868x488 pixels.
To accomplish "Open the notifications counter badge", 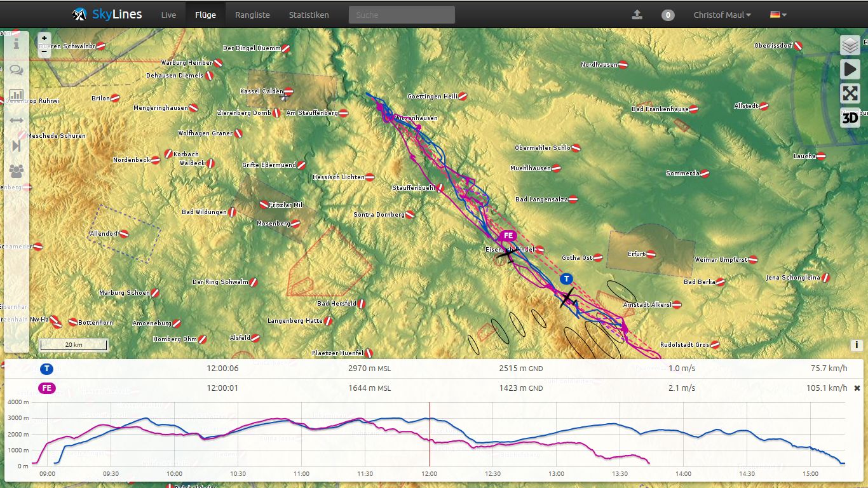I will point(668,15).
